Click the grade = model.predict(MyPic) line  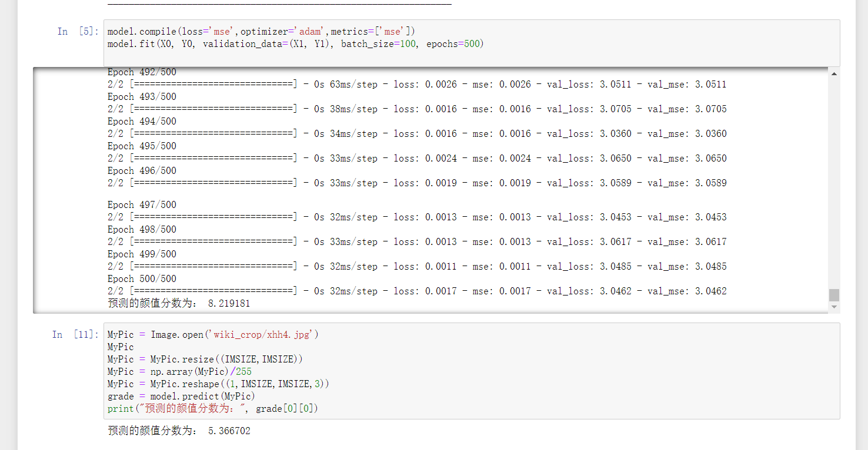coord(182,397)
